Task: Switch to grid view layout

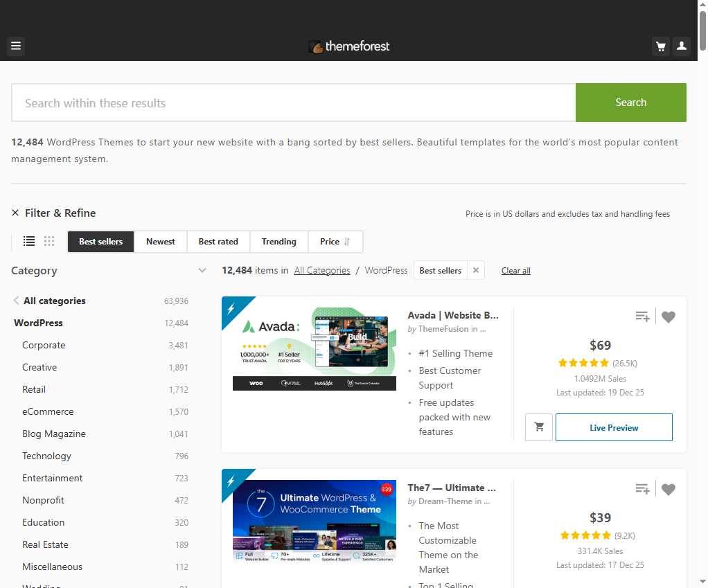Action: click(x=49, y=242)
